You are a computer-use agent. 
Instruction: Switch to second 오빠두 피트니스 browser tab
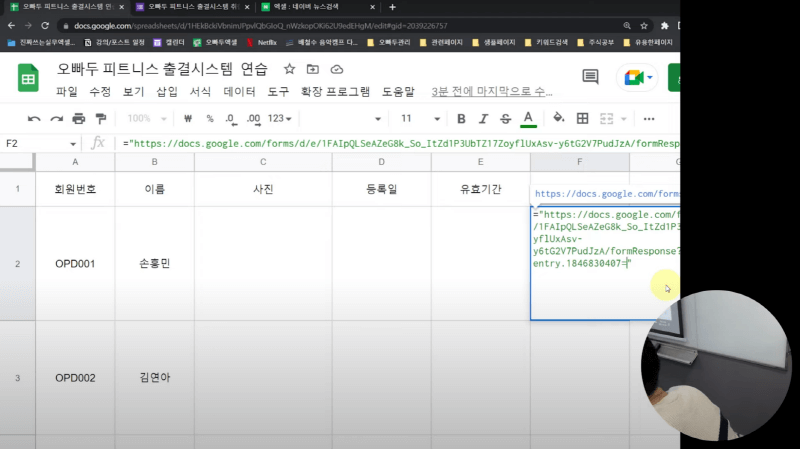coord(191,7)
